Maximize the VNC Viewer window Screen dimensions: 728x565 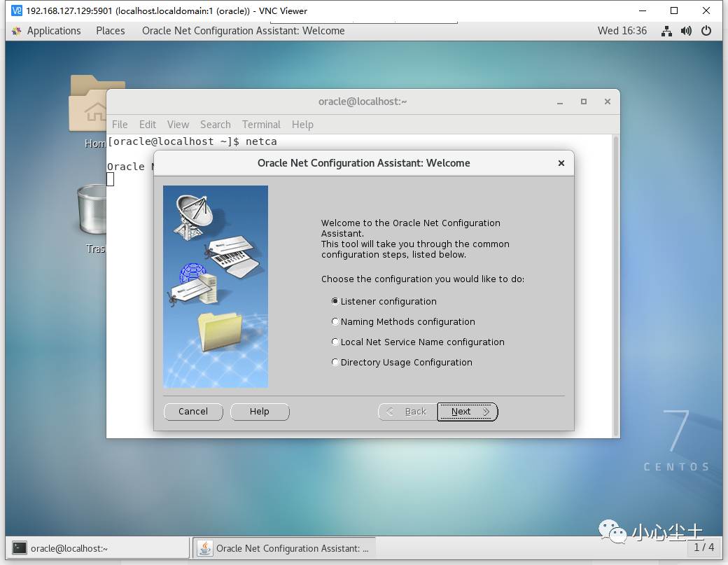pos(674,11)
